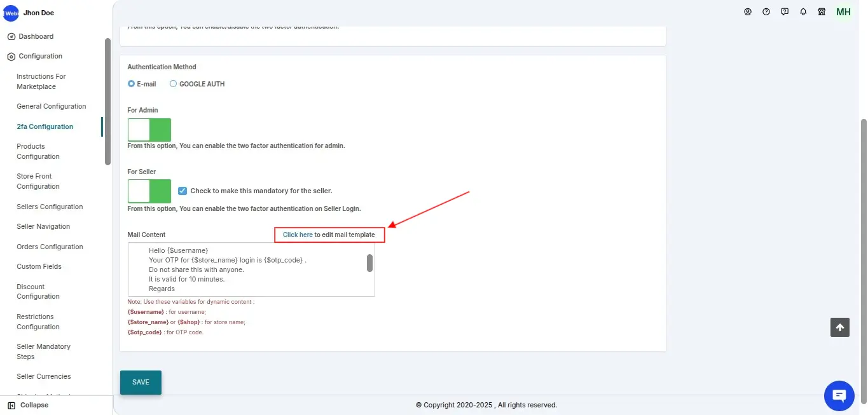Screen dimensions: 868x415
Task: Click inside the Mail Content text area
Action: [x=251, y=269]
